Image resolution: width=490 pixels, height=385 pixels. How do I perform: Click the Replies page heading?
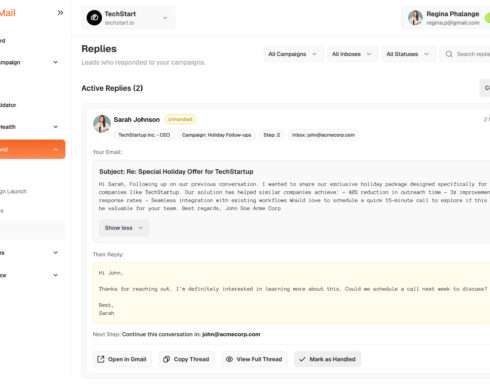click(99, 49)
